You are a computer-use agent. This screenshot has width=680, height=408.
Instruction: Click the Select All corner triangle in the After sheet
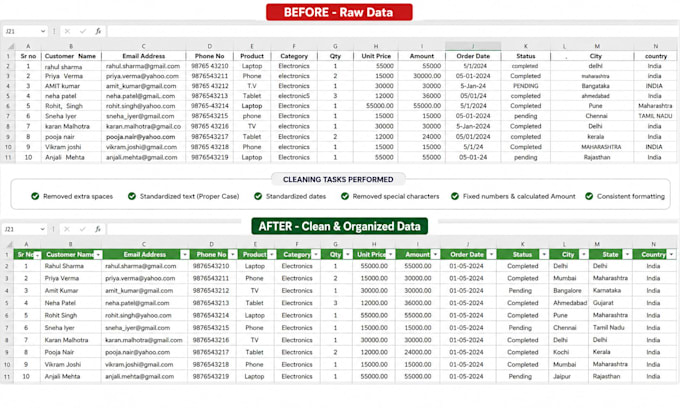tap(10, 244)
